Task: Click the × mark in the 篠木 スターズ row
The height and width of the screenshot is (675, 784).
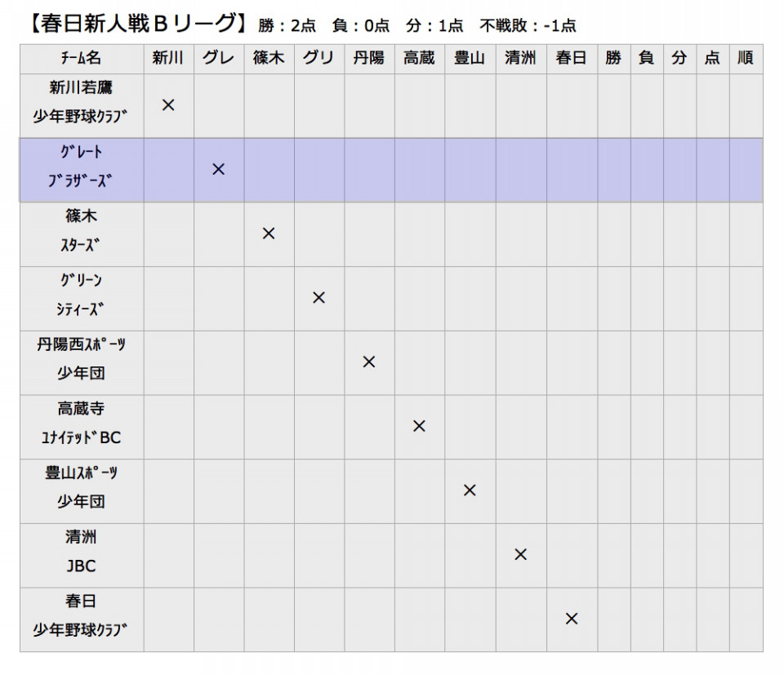Action: click(x=269, y=233)
